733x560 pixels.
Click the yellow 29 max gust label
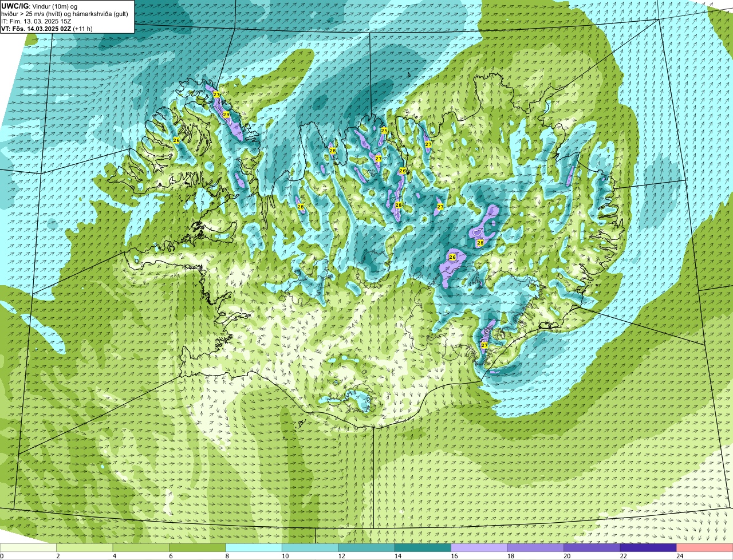[226, 115]
